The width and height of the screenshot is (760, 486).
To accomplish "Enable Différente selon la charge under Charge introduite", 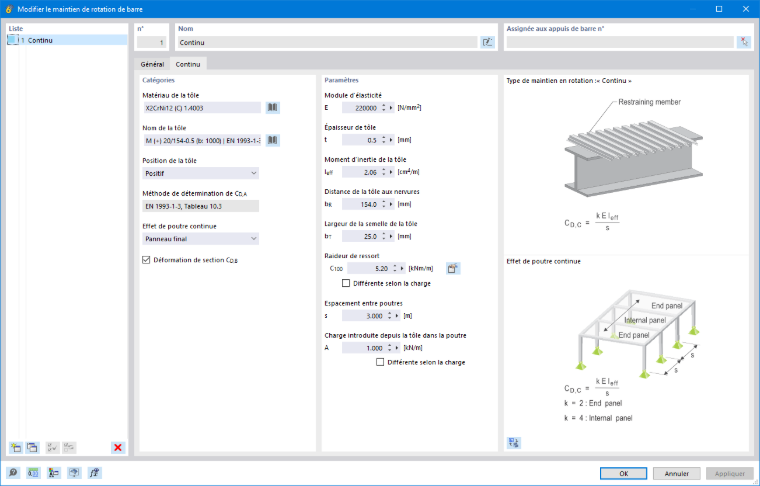I will click(x=380, y=362).
